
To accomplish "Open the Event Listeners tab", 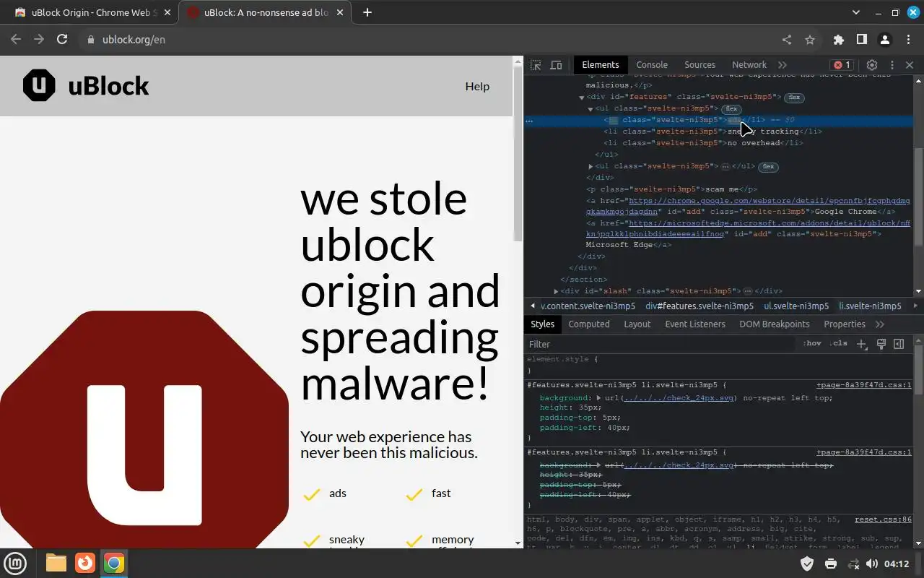I will point(695,324).
